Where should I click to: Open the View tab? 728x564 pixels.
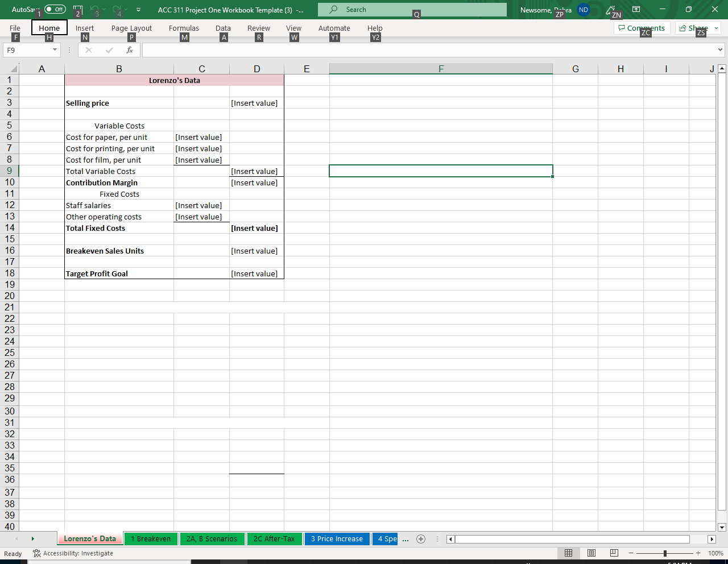click(x=293, y=28)
